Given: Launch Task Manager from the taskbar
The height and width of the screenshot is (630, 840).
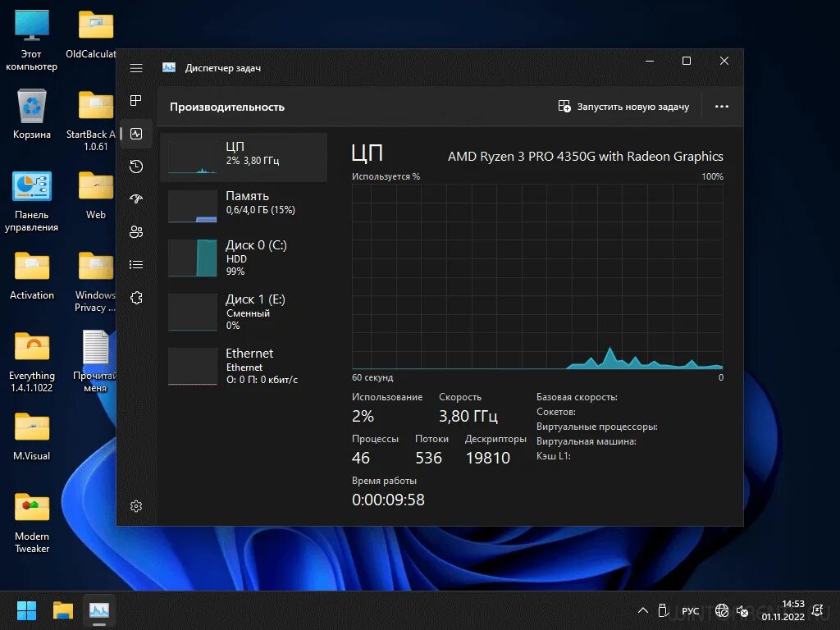Looking at the screenshot, I should pos(99,610).
